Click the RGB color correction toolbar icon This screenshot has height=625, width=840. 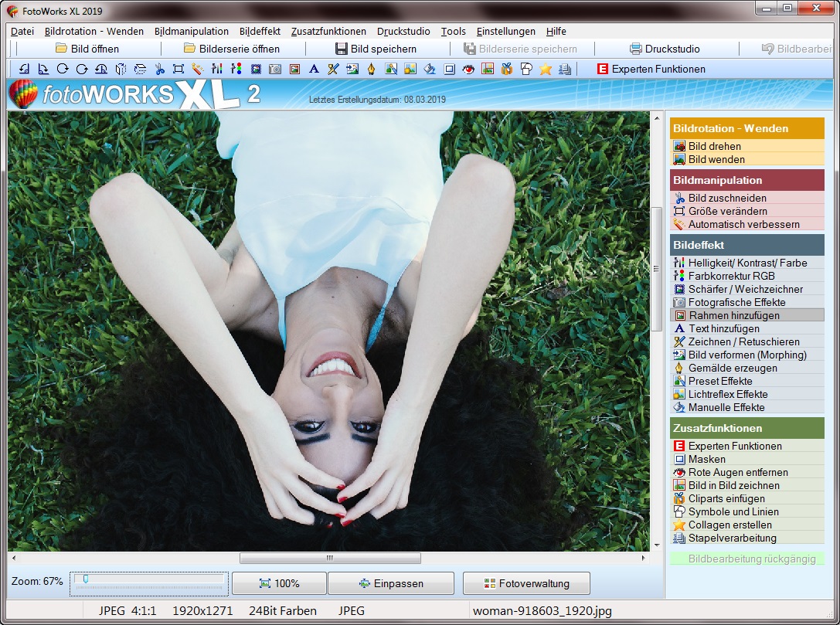236,69
